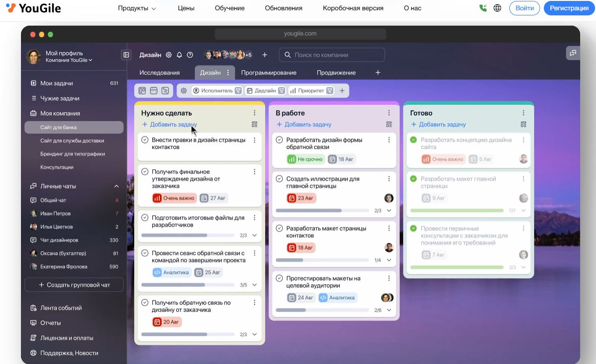
Task: Mark Разработать дизайн формы task complete
Action: pos(280,140)
